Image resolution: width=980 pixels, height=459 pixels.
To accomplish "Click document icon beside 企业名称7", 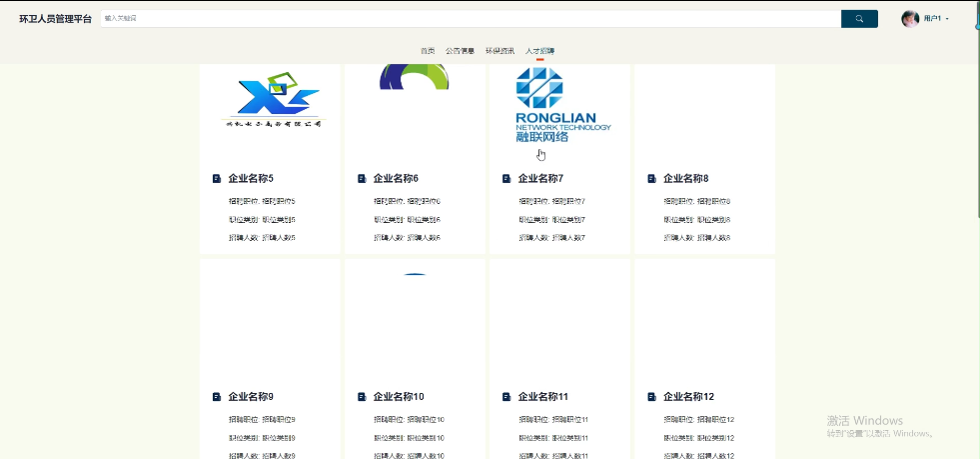I will (x=506, y=179).
